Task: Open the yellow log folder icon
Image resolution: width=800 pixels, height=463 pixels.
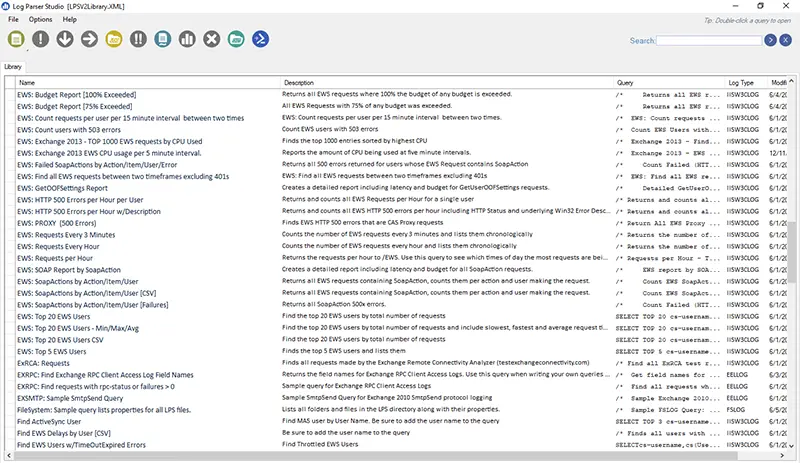Action: (114, 39)
